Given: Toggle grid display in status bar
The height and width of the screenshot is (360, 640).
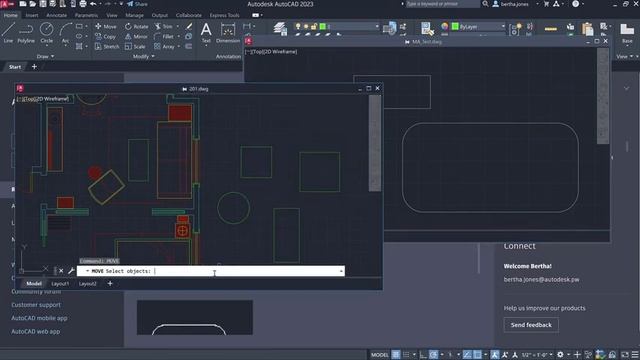Looking at the screenshot, I should 396,354.
